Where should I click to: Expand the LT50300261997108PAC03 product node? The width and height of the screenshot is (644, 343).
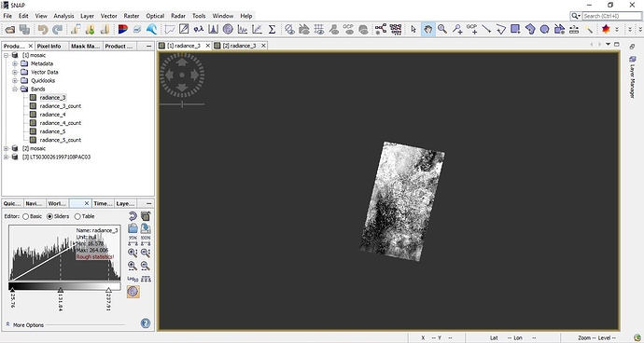(x=7, y=157)
